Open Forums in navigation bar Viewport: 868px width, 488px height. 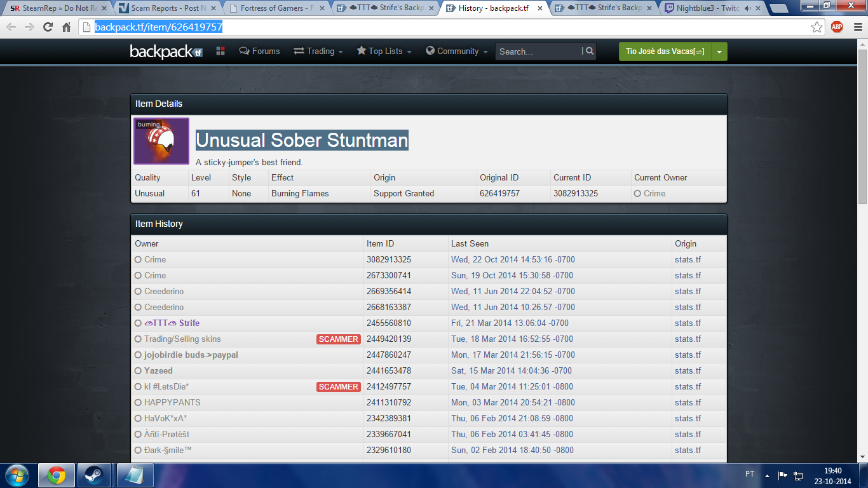click(x=259, y=51)
